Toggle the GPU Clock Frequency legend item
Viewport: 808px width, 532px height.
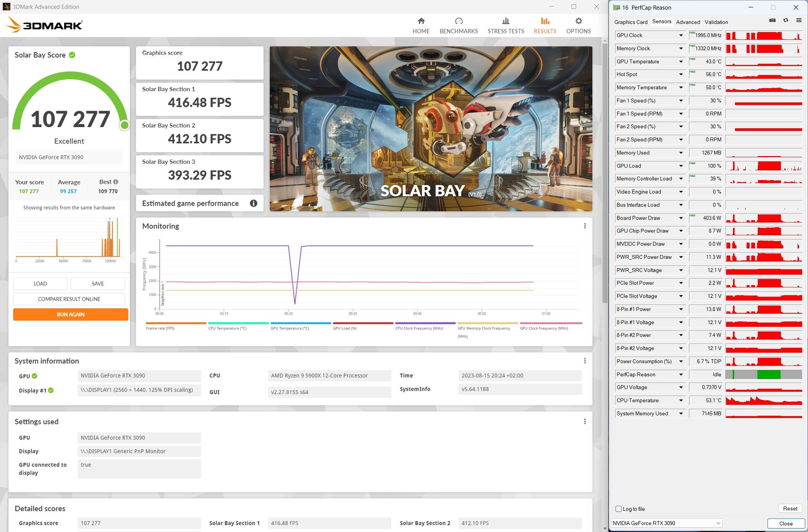tap(551, 326)
